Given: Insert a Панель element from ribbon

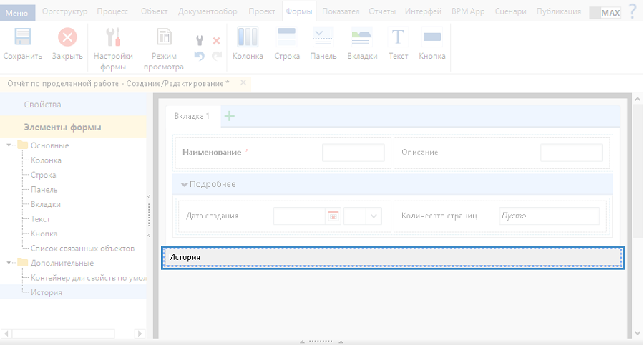Looking at the screenshot, I should point(323,38).
